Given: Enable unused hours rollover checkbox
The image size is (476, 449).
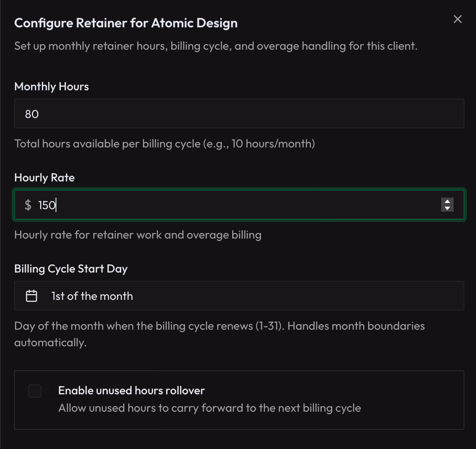Looking at the screenshot, I should click(x=35, y=391).
